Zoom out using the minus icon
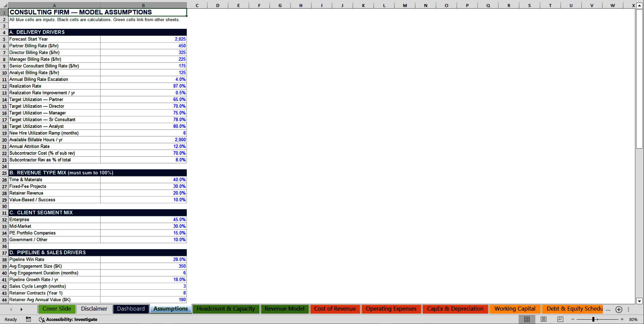Screen dimensions: 644x324 (x=573, y=319)
